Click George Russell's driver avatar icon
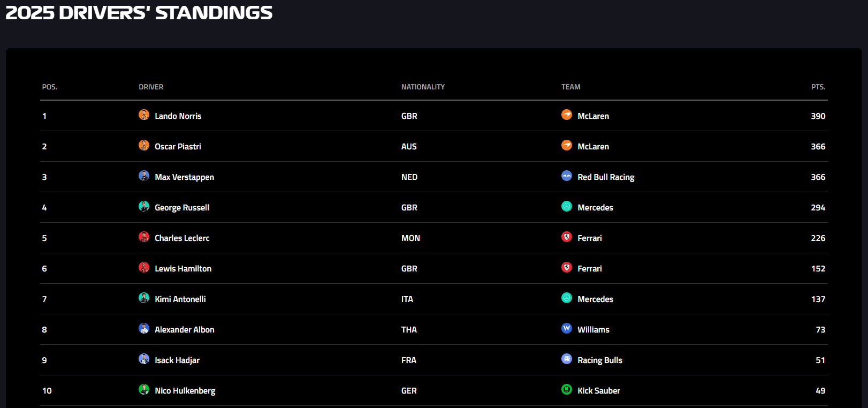The width and height of the screenshot is (868, 408). click(x=144, y=206)
